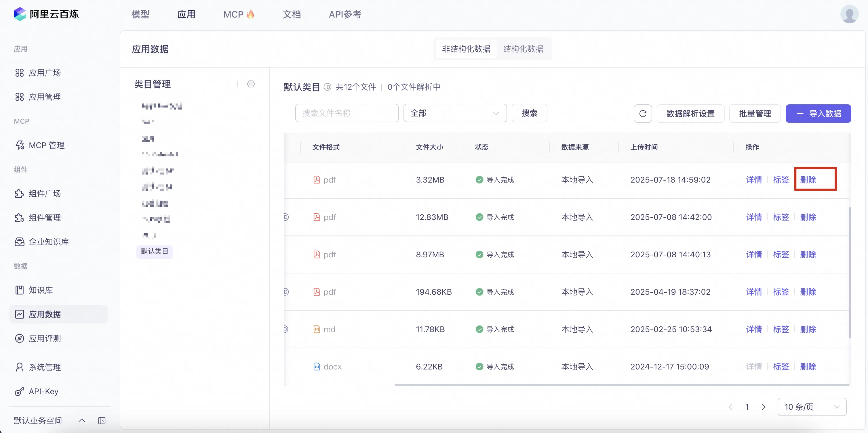Click the refresh file list icon
This screenshot has width=868, height=433.
click(x=643, y=114)
